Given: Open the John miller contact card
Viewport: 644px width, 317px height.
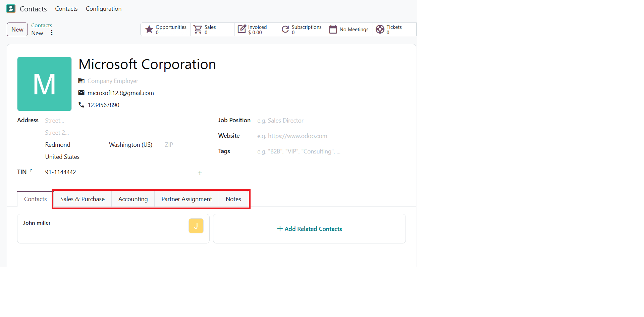Looking at the screenshot, I should point(113,229).
